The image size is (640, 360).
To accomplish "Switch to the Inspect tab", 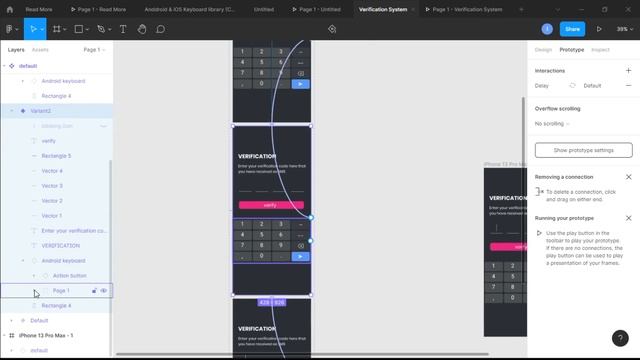I will coord(600,50).
